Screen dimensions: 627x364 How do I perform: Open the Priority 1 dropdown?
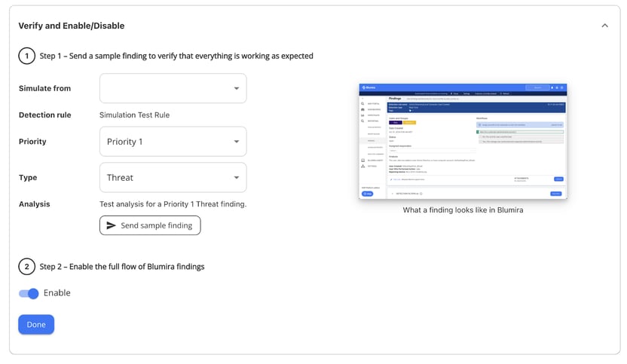173,142
